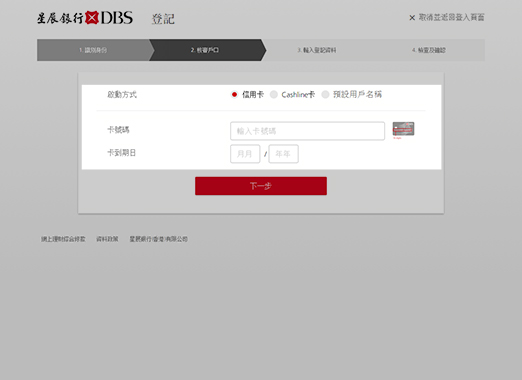Click the 登記 page title

point(163,19)
